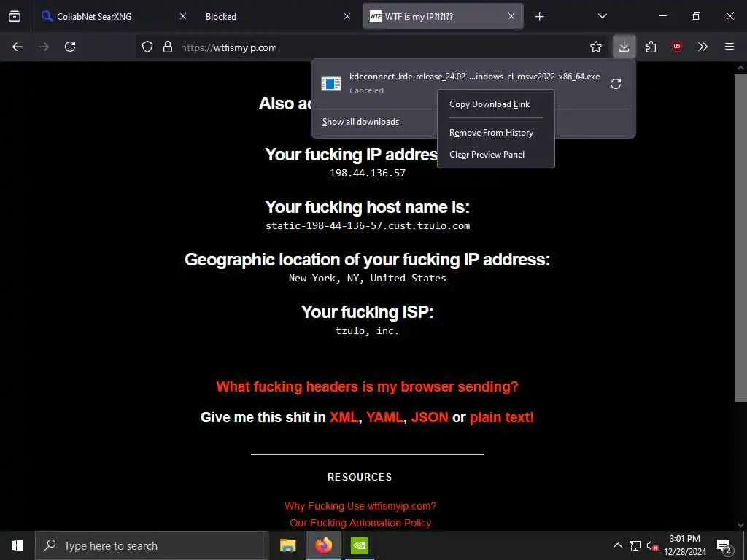The height and width of the screenshot is (560, 747).
Task: Go back to the previous page
Action: [18, 47]
